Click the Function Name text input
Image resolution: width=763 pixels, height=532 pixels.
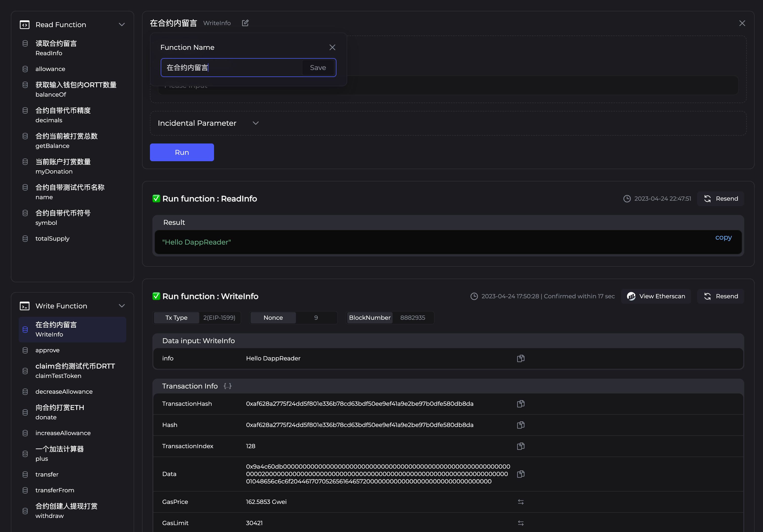tap(231, 68)
